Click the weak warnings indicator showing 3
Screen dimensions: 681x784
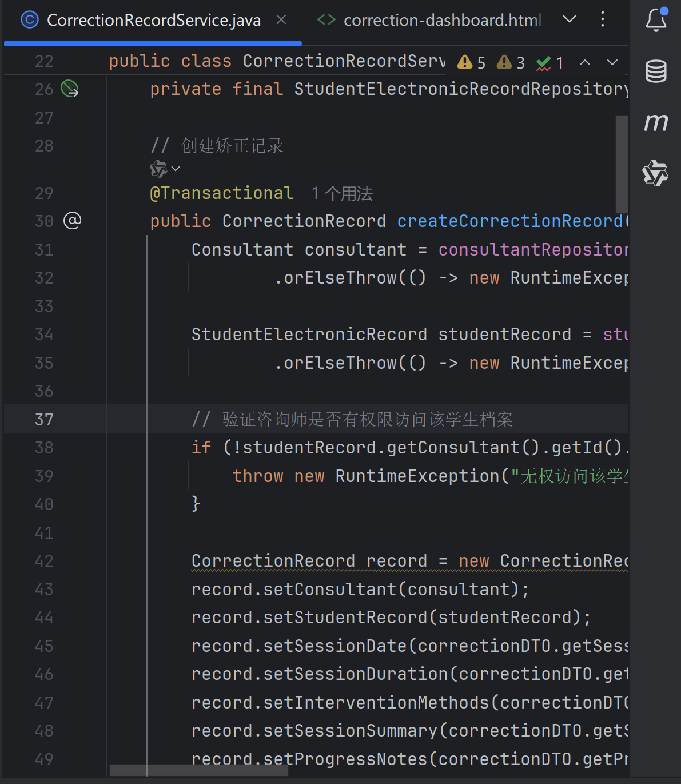(x=511, y=62)
